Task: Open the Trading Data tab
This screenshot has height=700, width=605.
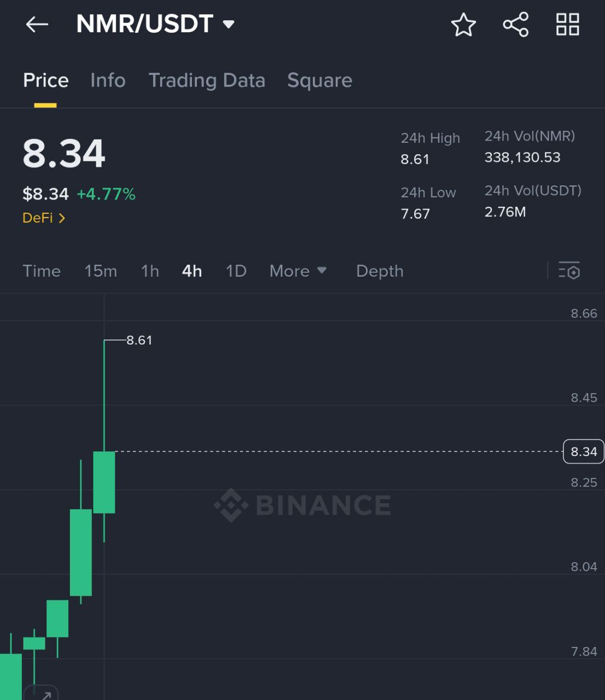Action: point(207,80)
